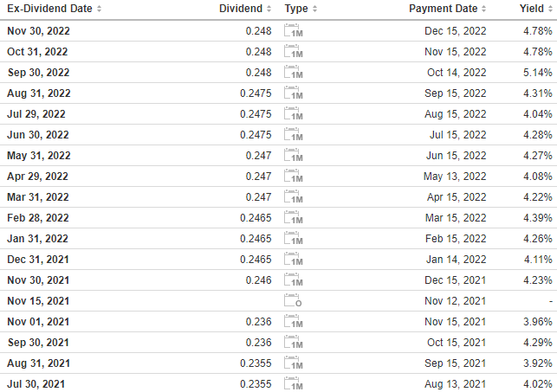Click monthly type icon for Aug 31, 2021
557x392 pixels.
[x=294, y=363]
